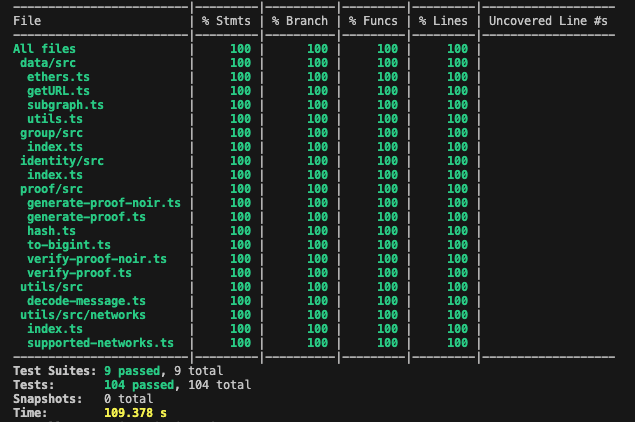
Task: Click the 'utils.ts' file name
Action: (55, 119)
